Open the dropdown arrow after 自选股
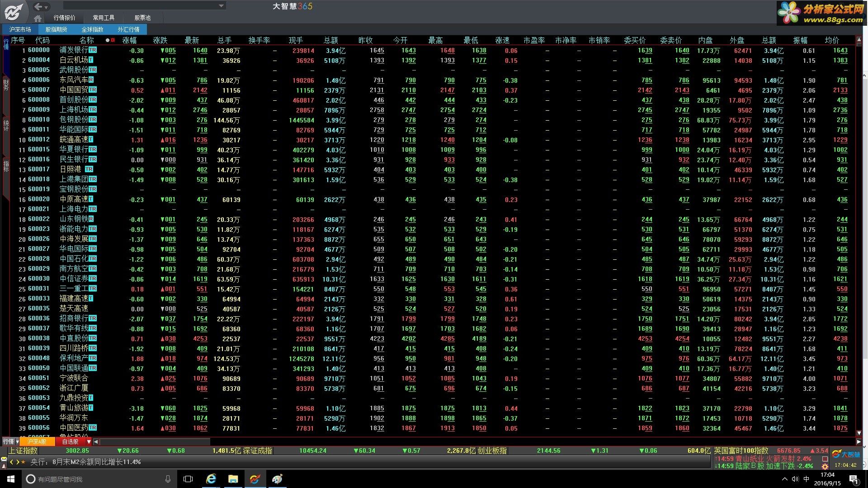 [89, 441]
